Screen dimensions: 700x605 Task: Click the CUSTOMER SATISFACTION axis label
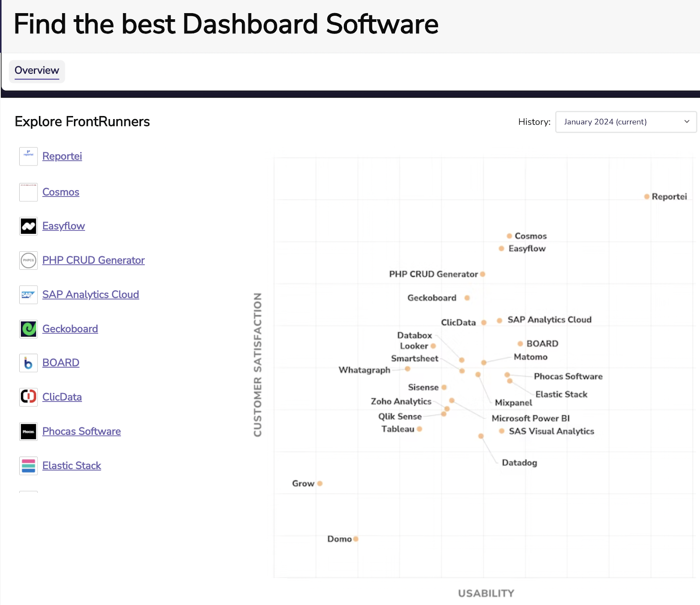coord(258,365)
